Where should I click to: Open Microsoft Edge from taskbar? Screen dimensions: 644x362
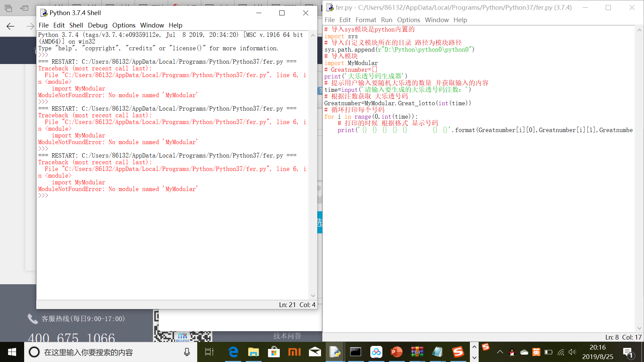click(x=233, y=352)
